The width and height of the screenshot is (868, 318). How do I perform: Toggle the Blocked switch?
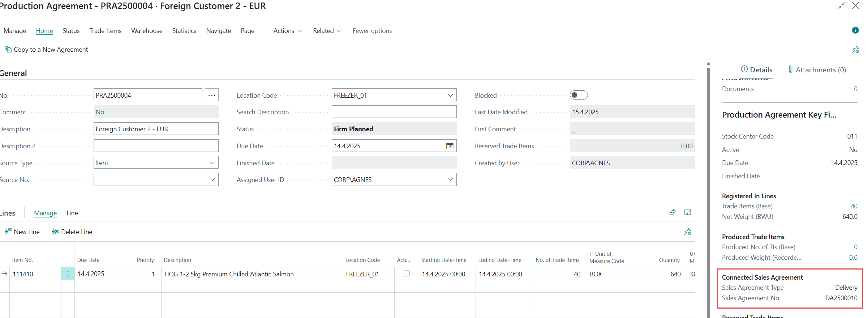coord(579,95)
